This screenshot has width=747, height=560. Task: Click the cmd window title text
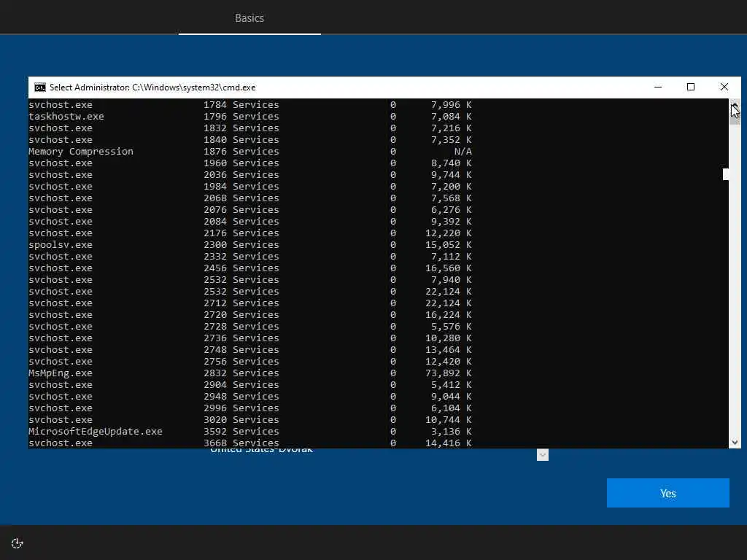152,87
